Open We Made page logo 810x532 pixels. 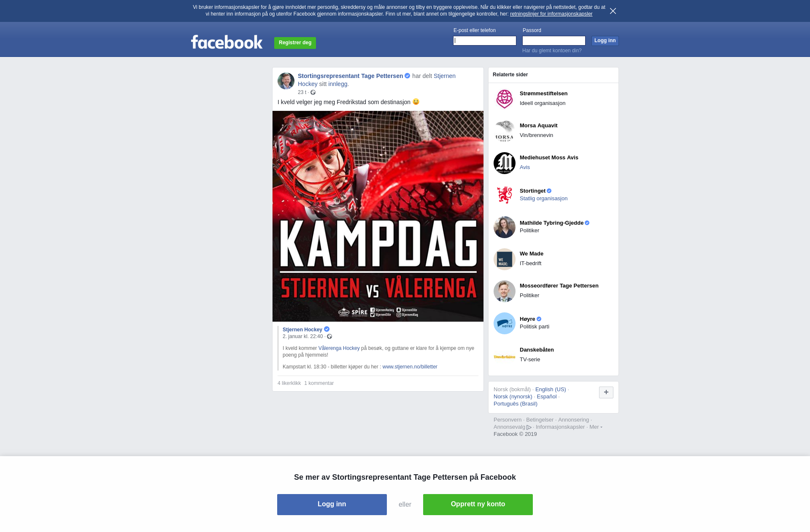pyautogui.click(x=505, y=259)
